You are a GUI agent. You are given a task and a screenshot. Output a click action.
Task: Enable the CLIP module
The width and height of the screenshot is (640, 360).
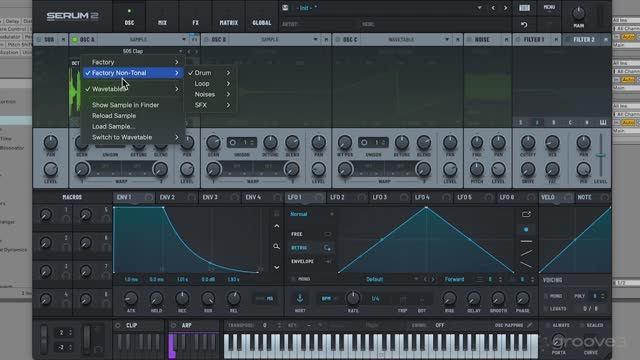tap(118, 325)
